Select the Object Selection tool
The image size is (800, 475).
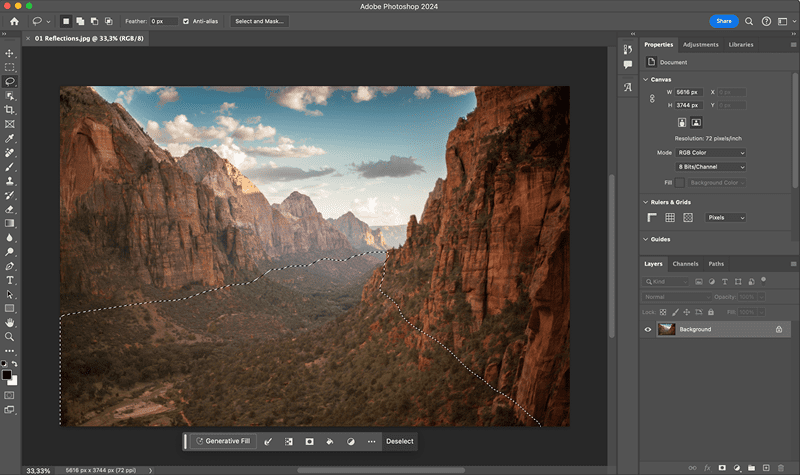tap(10, 96)
